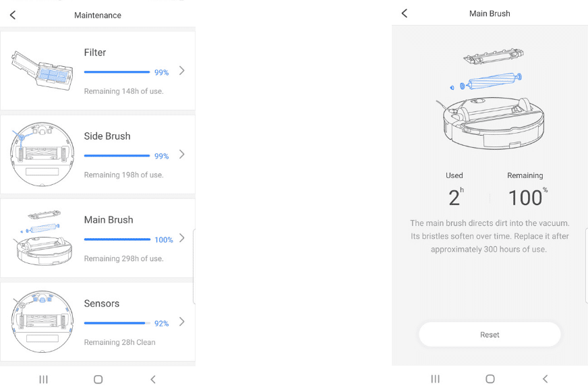Click the Android recent apps button
588x392 pixels.
click(x=43, y=379)
